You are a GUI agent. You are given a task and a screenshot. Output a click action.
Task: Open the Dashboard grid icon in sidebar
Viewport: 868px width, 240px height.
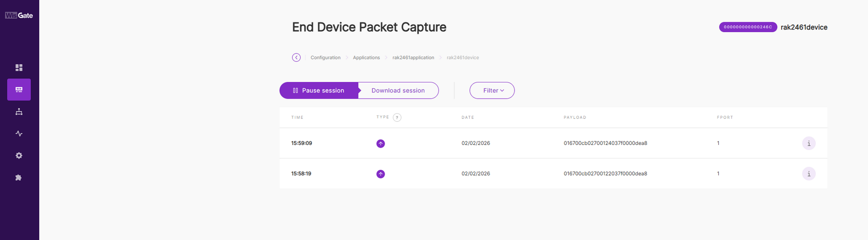[19, 67]
